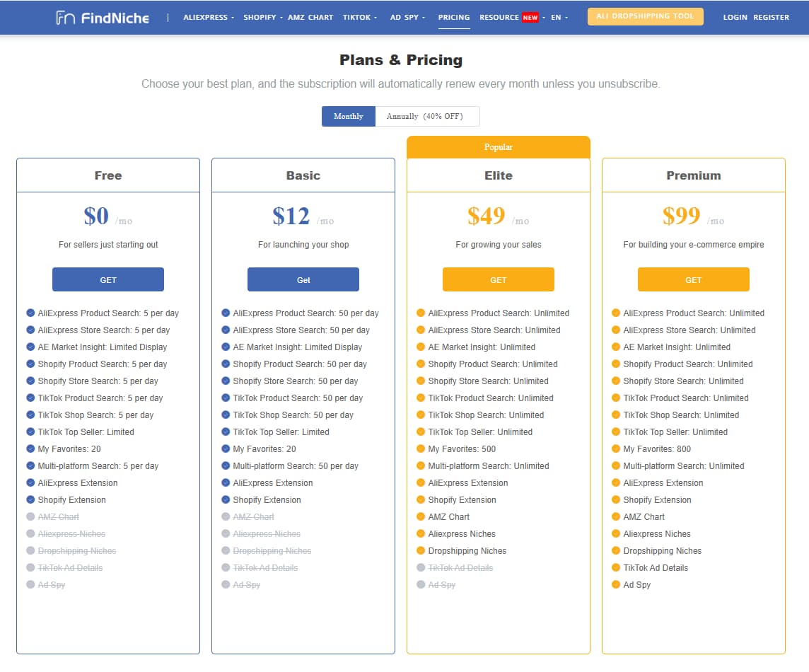Image resolution: width=809 pixels, height=672 pixels.
Task: Click grey bullet beside struck 'Dropshipping Niches' in Basic
Action: click(x=226, y=551)
